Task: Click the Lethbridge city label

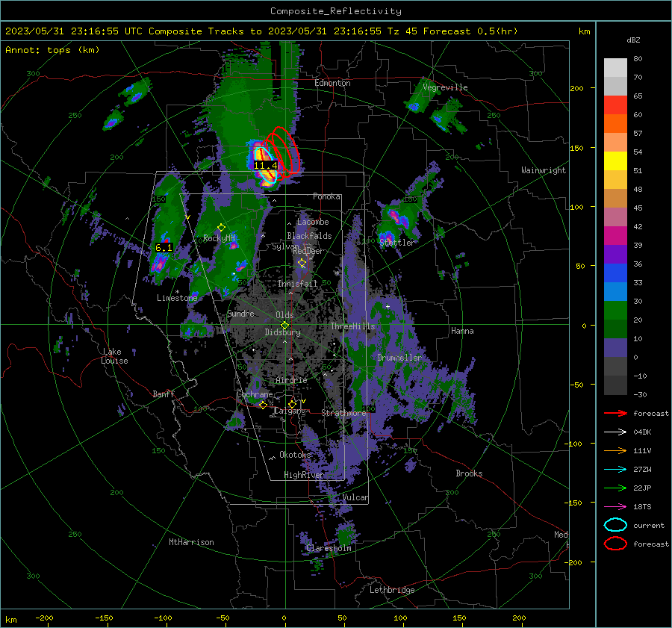Action: (392, 590)
